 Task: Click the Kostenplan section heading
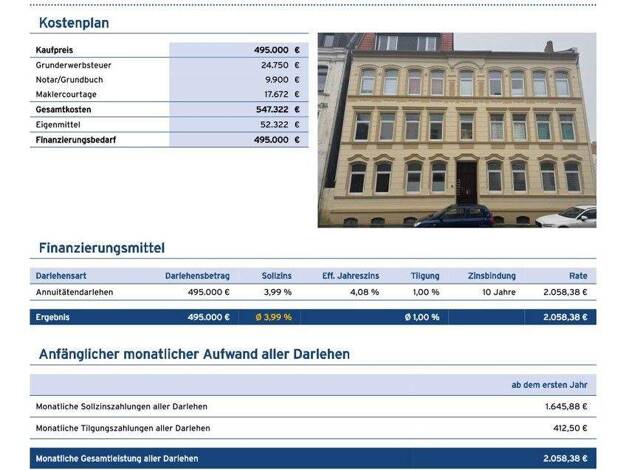point(74,23)
